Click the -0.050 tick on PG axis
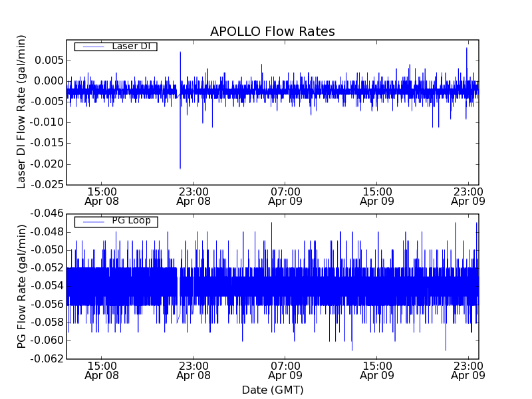The image size is (532, 399). 47,250
